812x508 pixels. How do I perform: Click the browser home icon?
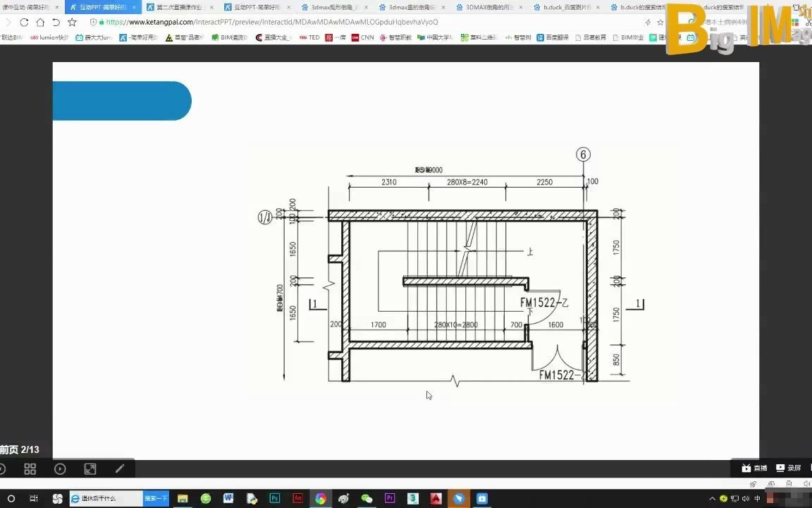(40, 23)
